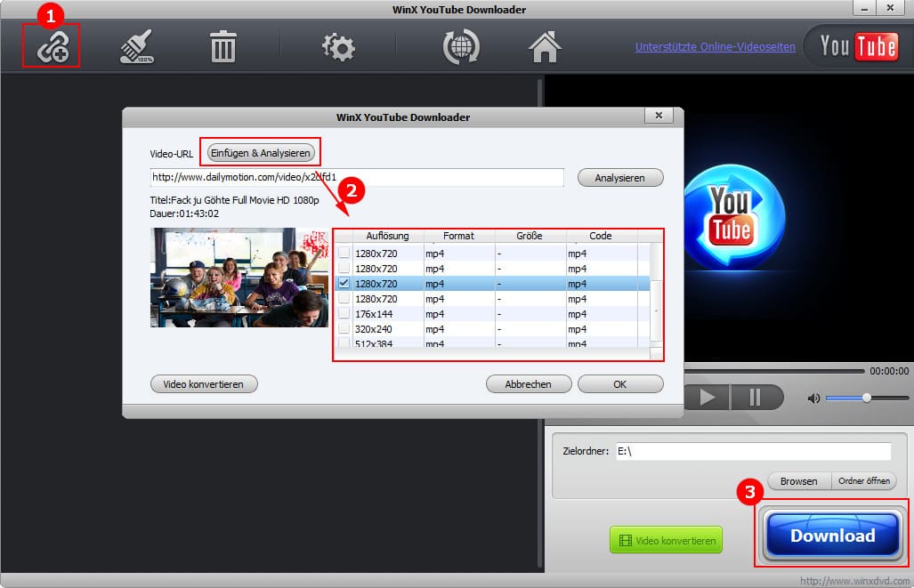Select the 176x144 resolution text
The image size is (914, 588).
tap(374, 313)
